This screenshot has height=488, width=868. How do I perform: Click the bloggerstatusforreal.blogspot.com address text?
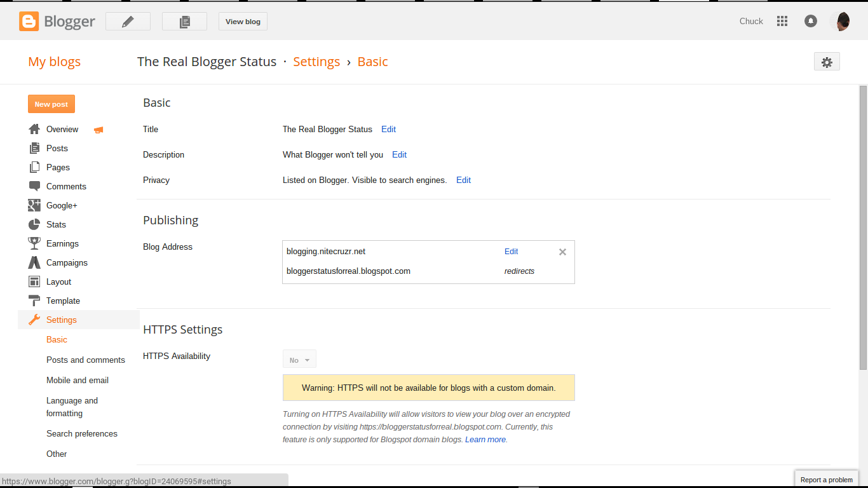tap(348, 271)
